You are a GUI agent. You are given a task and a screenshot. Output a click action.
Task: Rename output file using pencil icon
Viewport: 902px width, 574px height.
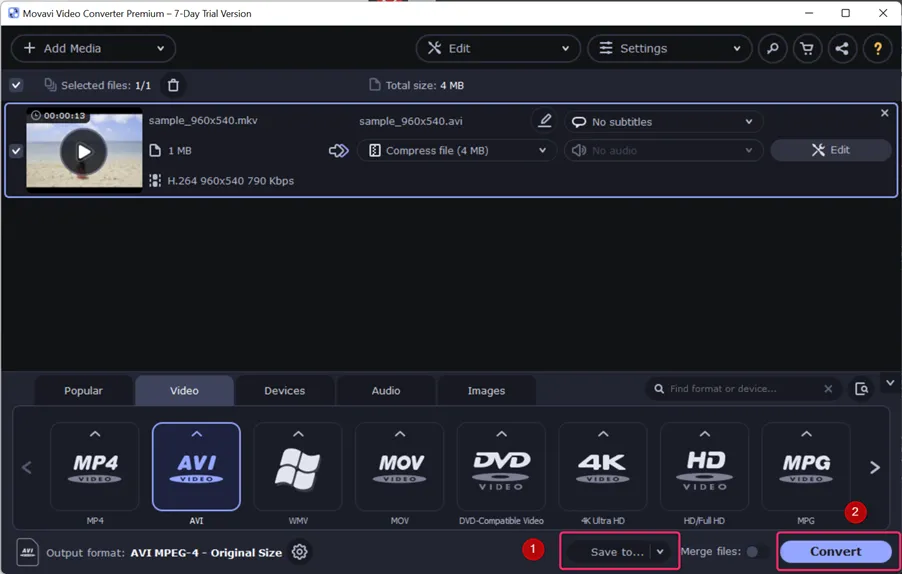(x=544, y=121)
